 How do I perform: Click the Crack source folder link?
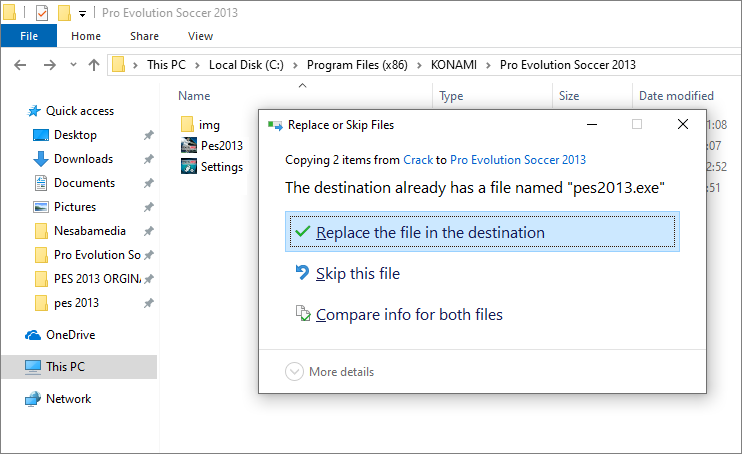click(418, 160)
